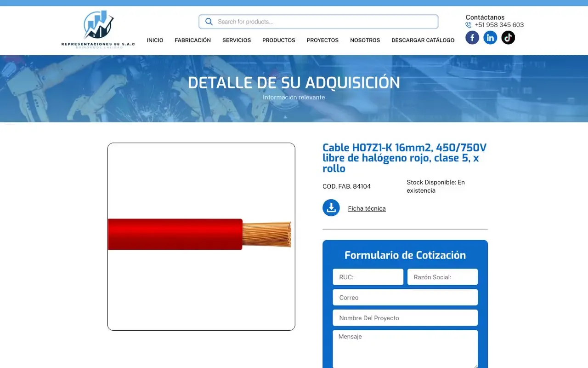Click the Razón Social input field
The height and width of the screenshot is (368, 588).
(x=442, y=277)
